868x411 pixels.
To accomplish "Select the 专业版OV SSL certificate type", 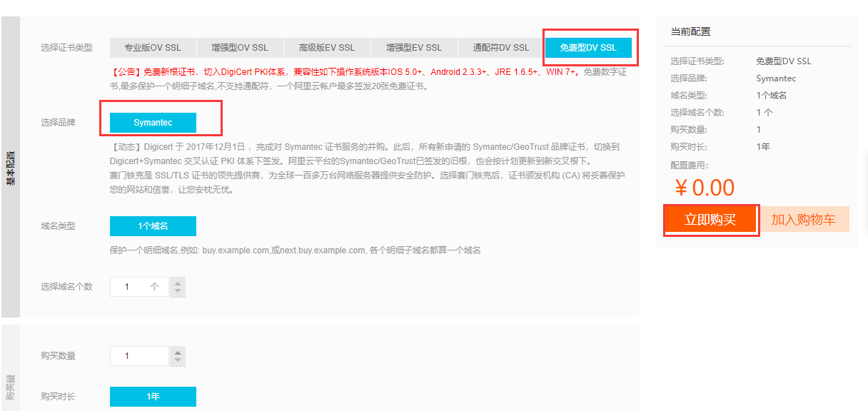I will point(153,48).
